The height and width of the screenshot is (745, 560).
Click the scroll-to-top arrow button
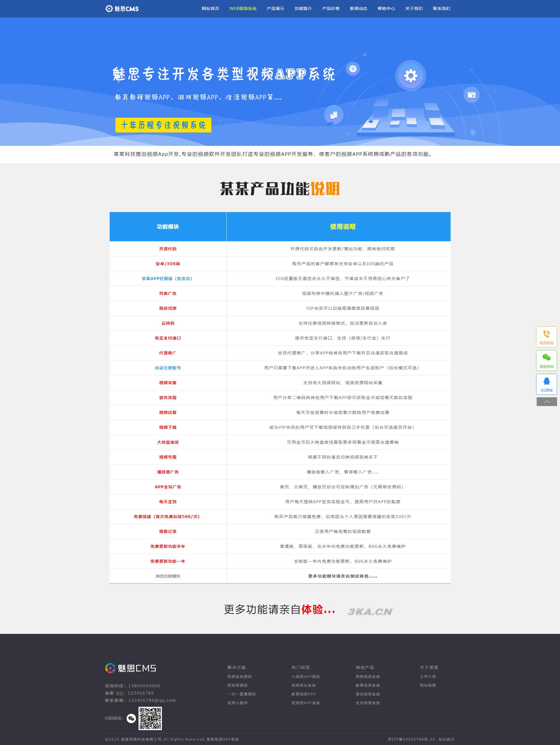click(x=546, y=401)
